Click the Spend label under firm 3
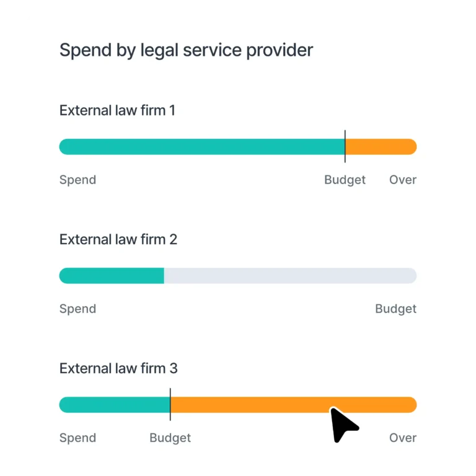The height and width of the screenshot is (476, 476). point(77,438)
